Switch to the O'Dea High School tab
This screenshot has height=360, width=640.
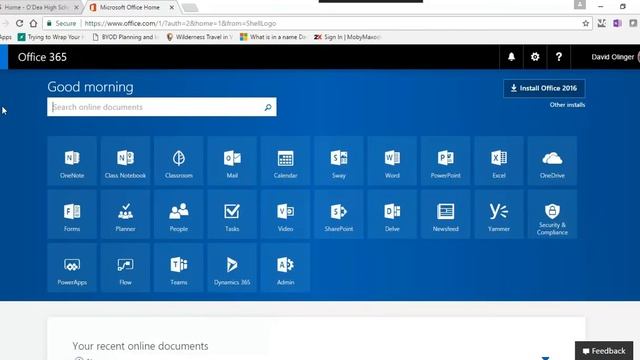pyautogui.click(x=40, y=7)
